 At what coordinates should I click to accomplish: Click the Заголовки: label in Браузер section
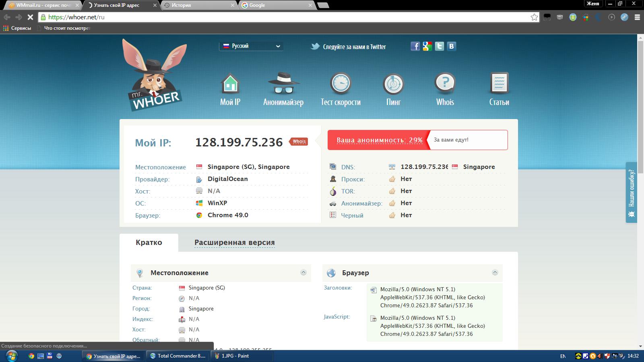tap(338, 288)
